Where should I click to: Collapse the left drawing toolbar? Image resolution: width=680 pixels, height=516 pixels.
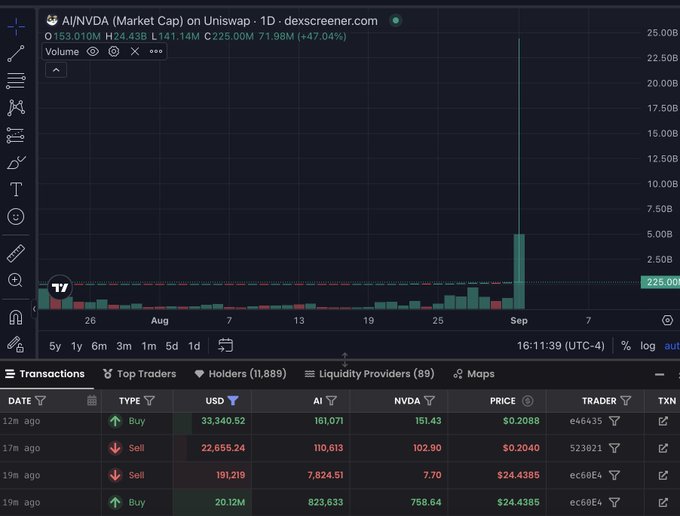coord(34,309)
